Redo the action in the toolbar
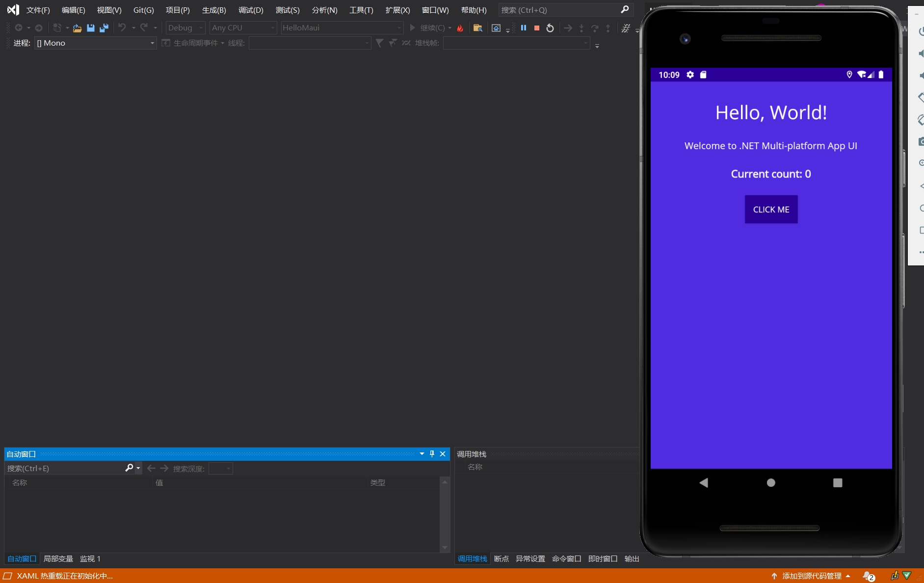 tap(144, 27)
